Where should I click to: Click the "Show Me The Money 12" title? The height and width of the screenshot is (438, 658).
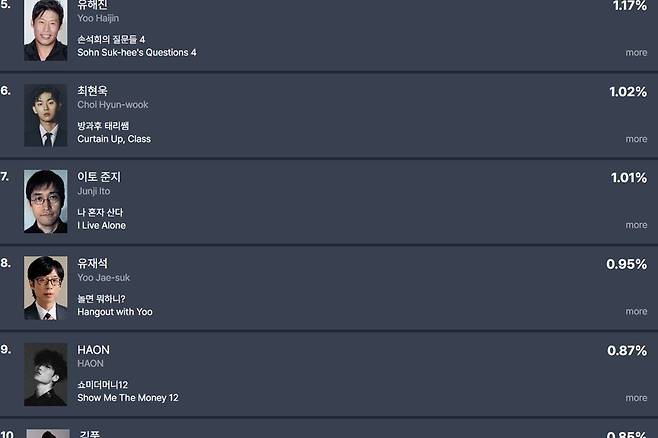pyautogui.click(x=128, y=398)
